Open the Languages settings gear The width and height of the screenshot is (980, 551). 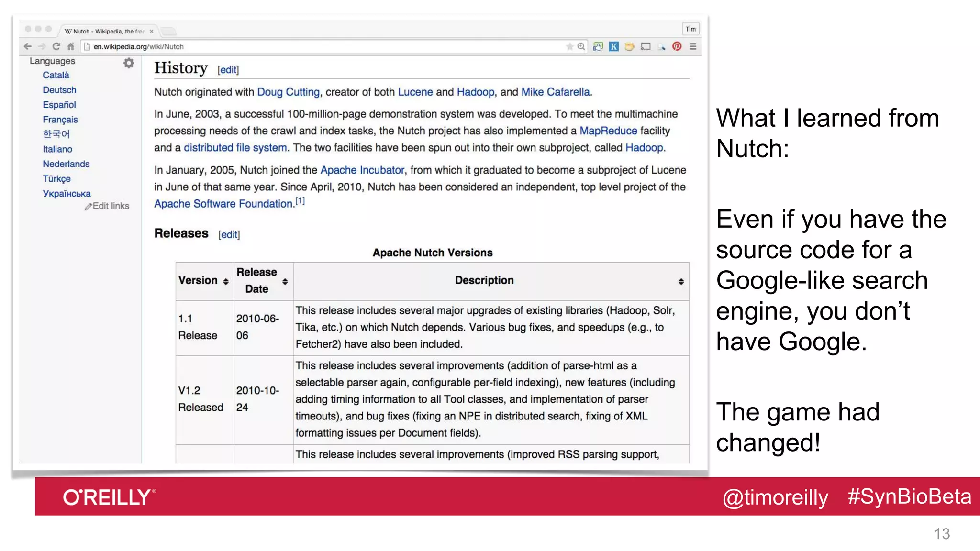129,63
